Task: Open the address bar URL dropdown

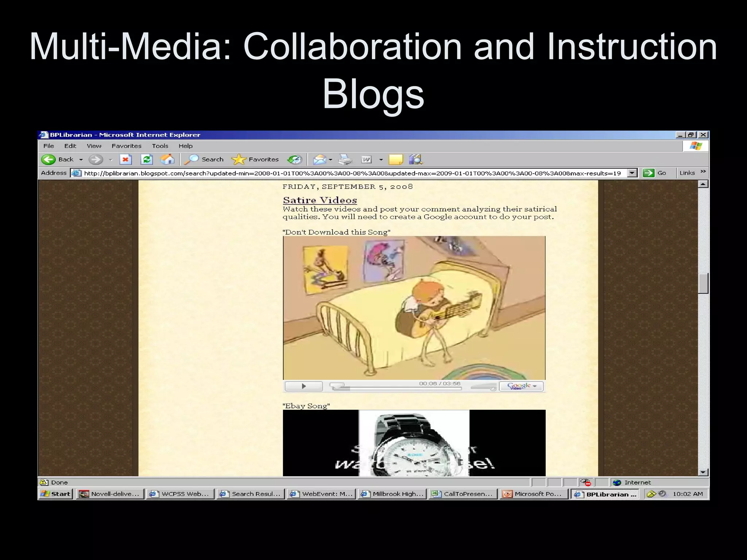Action: [633, 173]
